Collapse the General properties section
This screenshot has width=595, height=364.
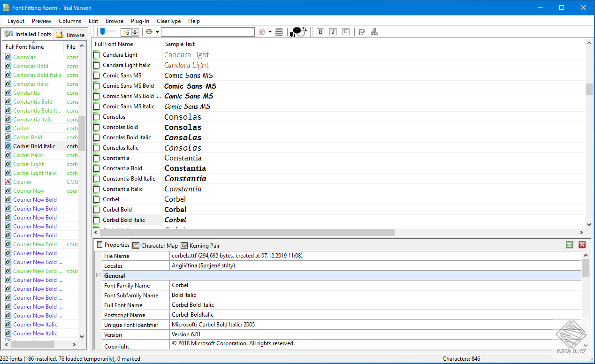(98, 276)
